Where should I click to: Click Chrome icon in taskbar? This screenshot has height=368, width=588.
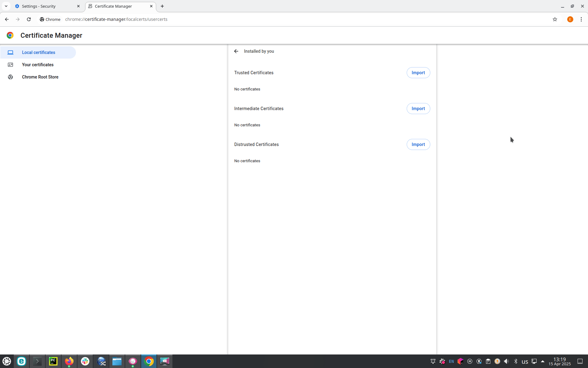click(149, 361)
